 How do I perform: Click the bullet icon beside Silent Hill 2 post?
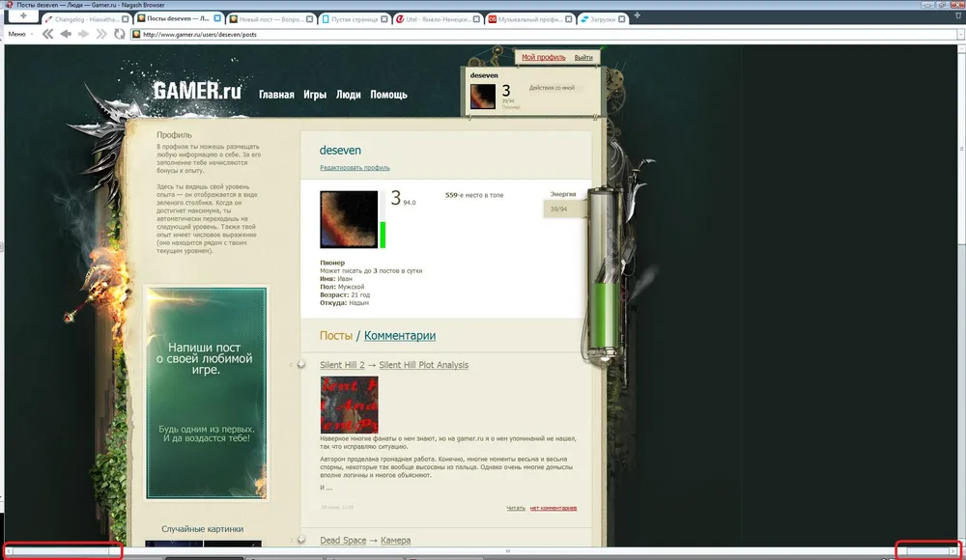(300, 365)
